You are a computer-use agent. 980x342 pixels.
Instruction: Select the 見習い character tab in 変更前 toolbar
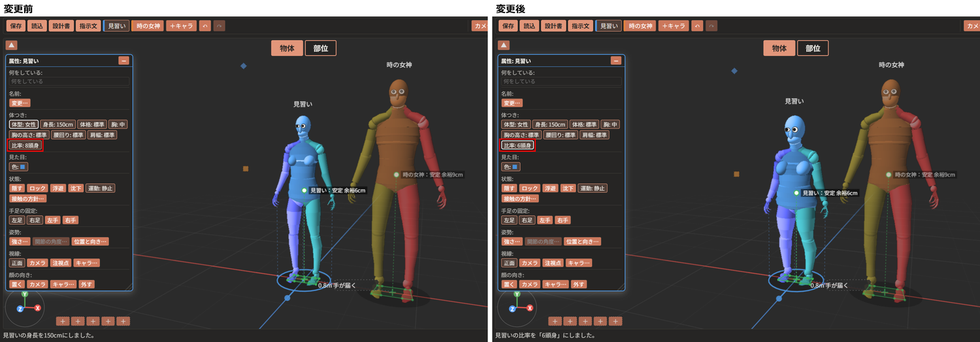point(116,26)
